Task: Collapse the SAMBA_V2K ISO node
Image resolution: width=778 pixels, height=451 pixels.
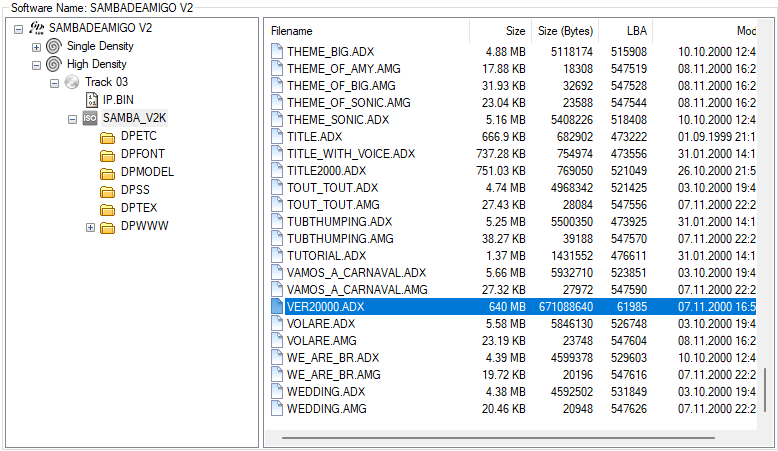Action: 72,119
